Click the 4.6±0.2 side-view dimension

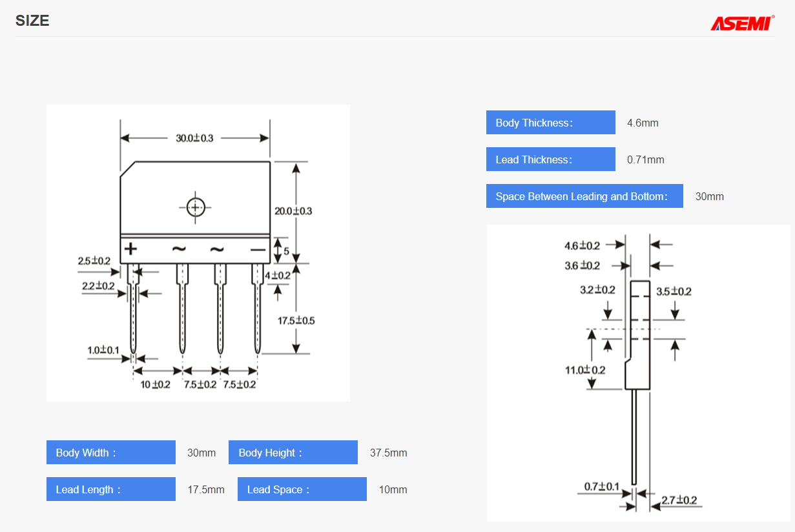point(582,245)
